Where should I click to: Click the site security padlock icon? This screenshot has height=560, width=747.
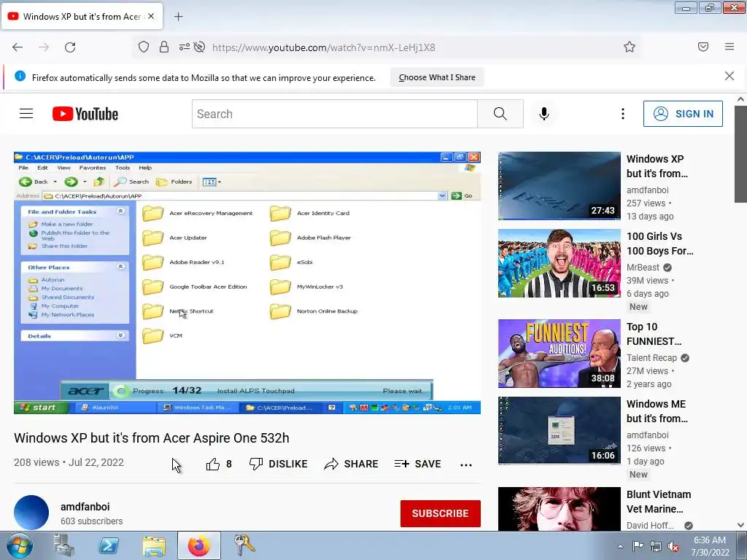click(x=164, y=47)
